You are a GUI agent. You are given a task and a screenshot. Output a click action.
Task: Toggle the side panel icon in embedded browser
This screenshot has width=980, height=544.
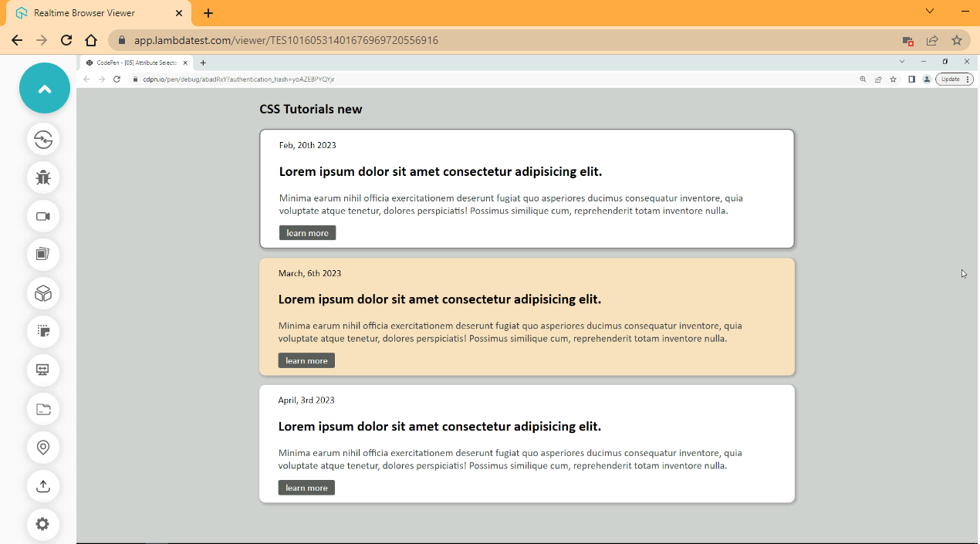click(x=912, y=79)
